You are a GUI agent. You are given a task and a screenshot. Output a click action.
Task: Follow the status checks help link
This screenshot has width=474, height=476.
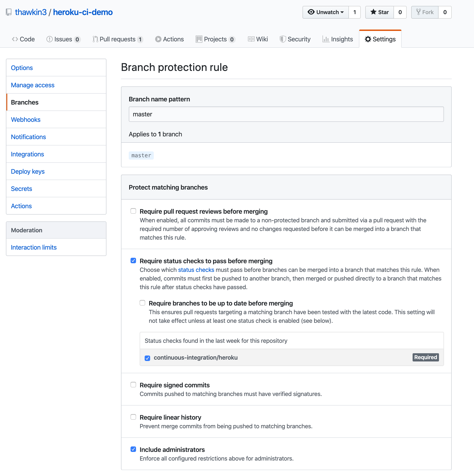tap(196, 270)
